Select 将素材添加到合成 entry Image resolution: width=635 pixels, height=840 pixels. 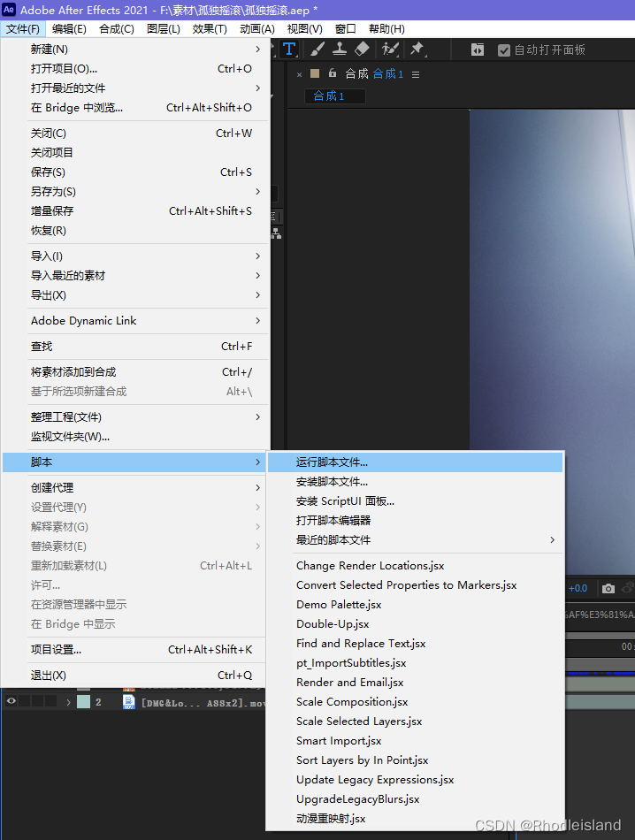pyautogui.click(x=134, y=371)
